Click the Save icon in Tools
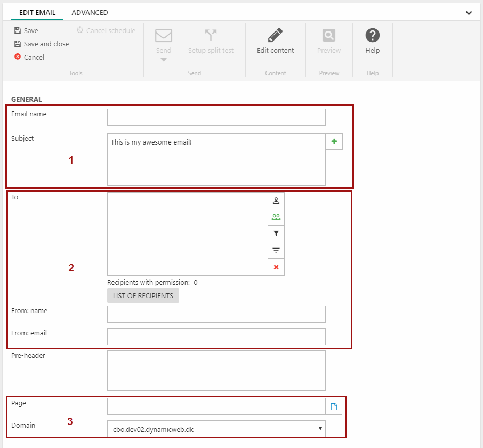The width and height of the screenshot is (483, 448). pos(18,31)
